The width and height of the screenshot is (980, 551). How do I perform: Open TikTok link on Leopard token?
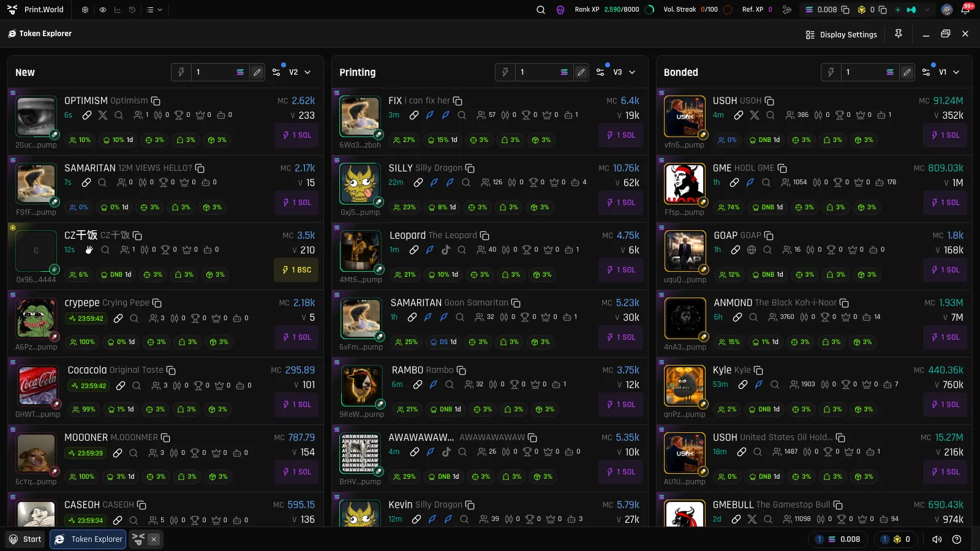pyautogui.click(x=445, y=250)
